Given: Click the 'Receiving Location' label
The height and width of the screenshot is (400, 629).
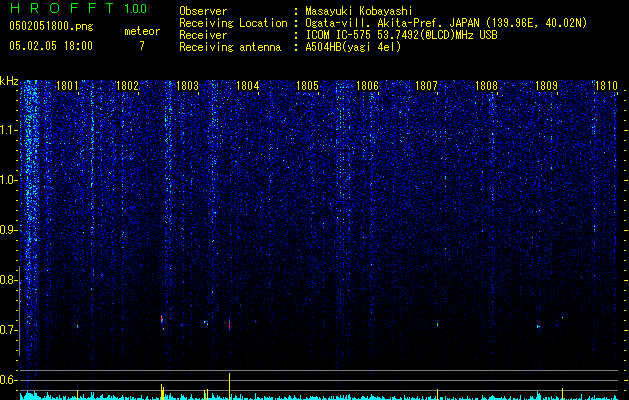Looking at the screenshot, I should click(233, 23).
